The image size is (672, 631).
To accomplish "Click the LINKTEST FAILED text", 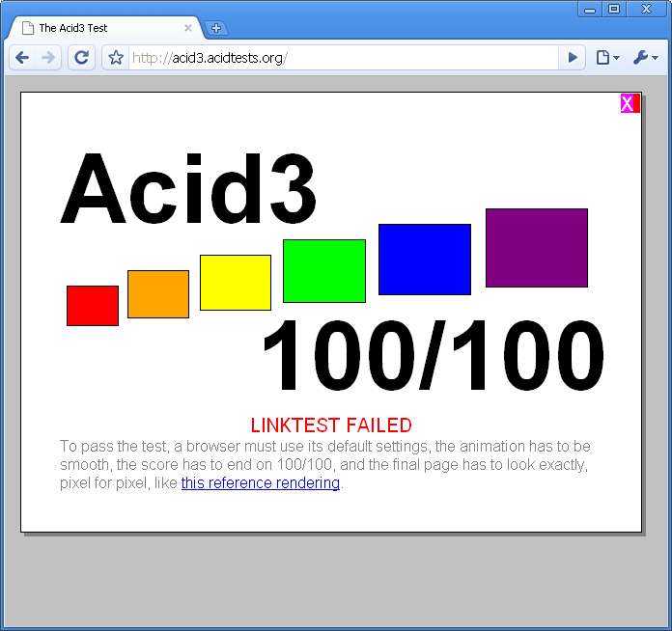I will pos(331,425).
